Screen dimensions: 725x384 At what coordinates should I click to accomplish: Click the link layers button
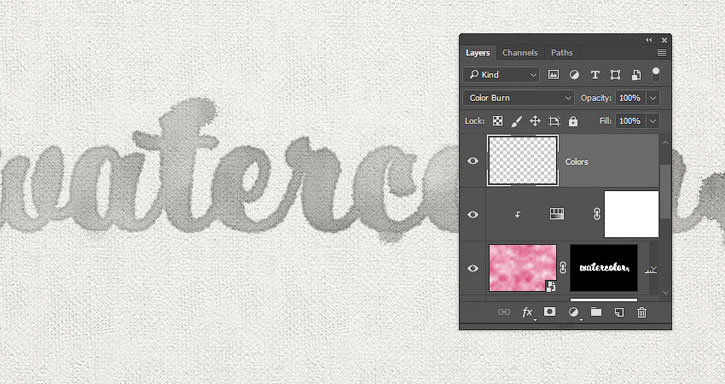click(504, 313)
